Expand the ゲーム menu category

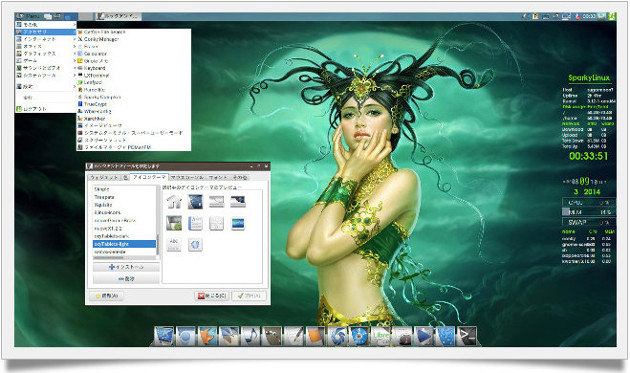45,61
